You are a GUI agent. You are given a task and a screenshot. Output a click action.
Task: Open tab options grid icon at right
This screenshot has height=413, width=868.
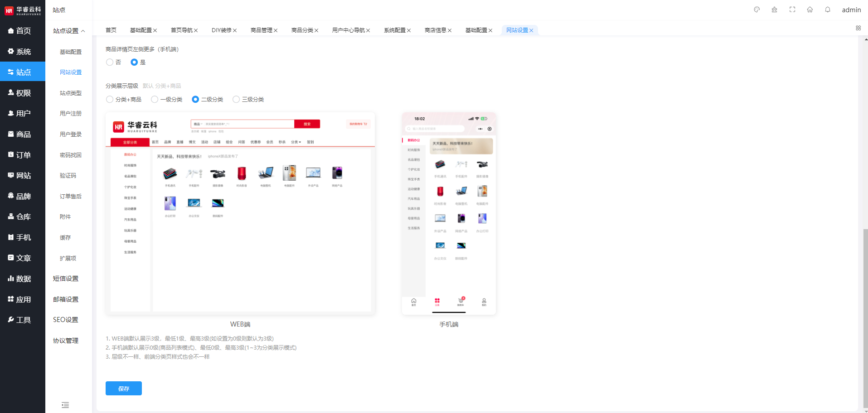[x=858, y=28]
